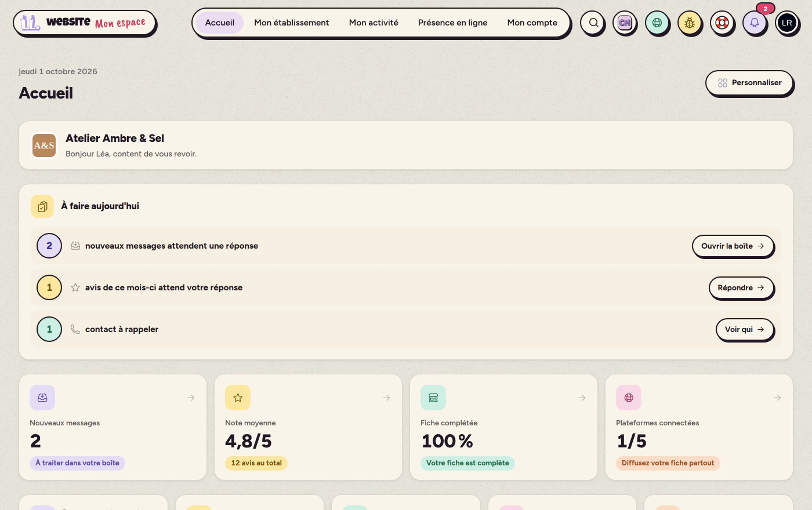Click the "À traiter dans votre boîte" pill

[x=77, y=463]
